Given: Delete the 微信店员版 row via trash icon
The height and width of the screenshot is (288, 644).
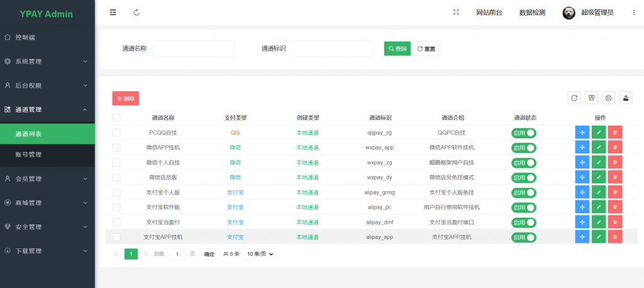Looking at the screenshot, I should [x=615, y=177].
